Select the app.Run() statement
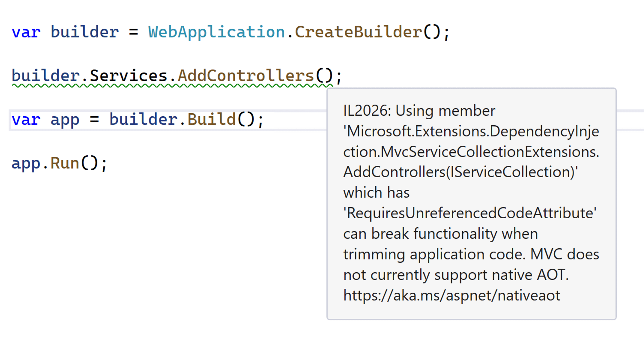 pos(60,163)
